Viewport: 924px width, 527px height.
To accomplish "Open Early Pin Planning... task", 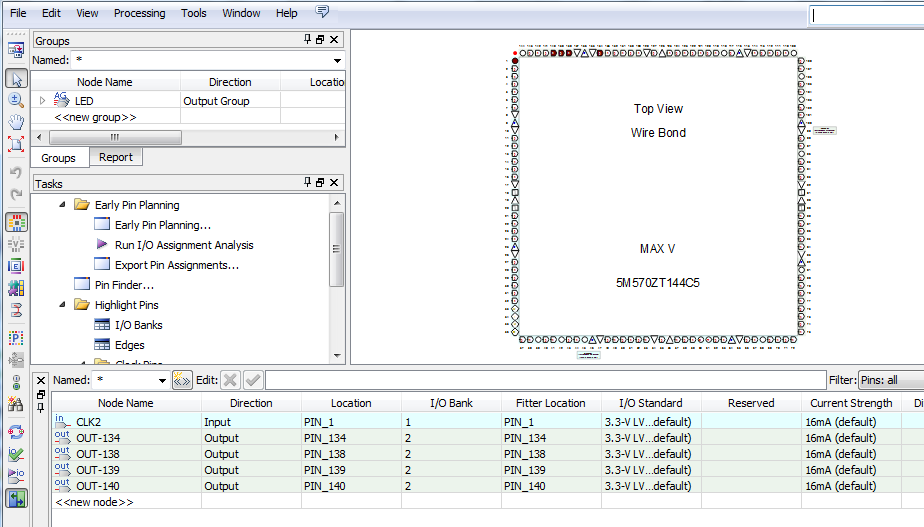I will point(163,225).
